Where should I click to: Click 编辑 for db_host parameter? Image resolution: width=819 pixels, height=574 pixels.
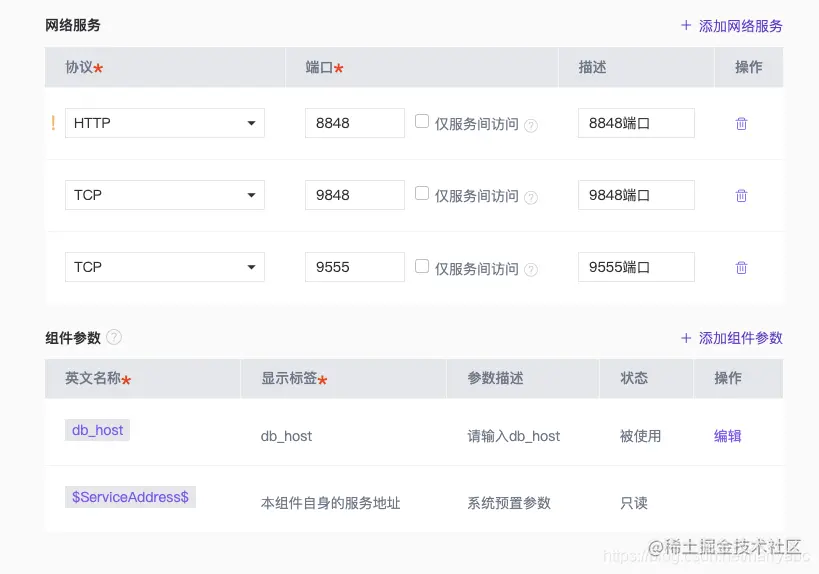click(x=728, y=436)
